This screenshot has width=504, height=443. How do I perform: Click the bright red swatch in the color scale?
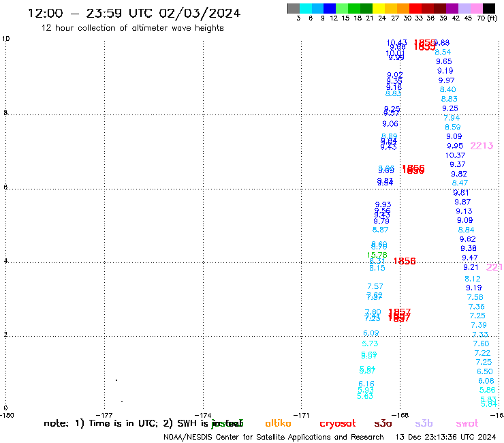pos(415,8)
